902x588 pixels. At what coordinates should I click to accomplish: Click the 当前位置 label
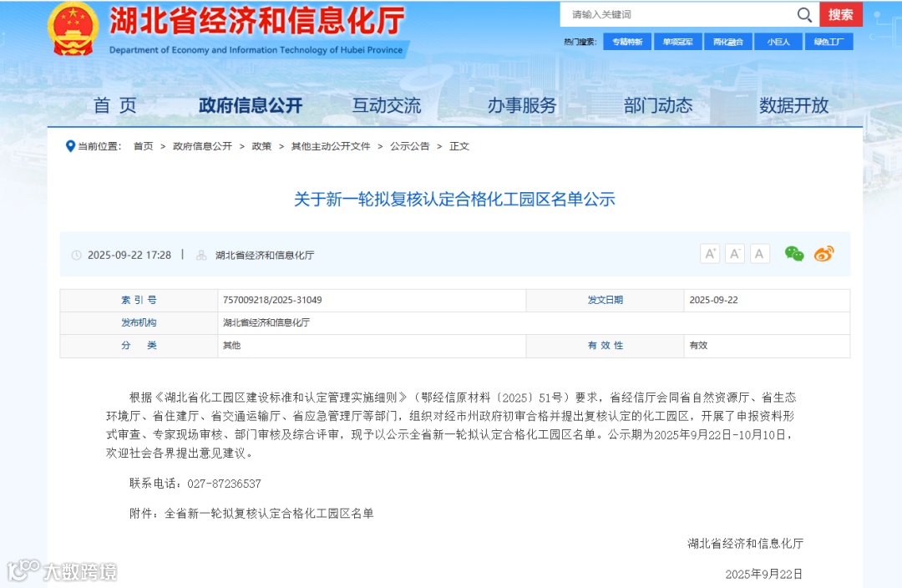pos(99,146)
